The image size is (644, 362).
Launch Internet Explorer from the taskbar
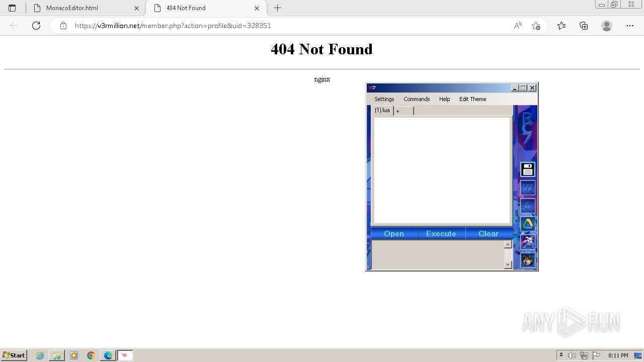[40, 355]
